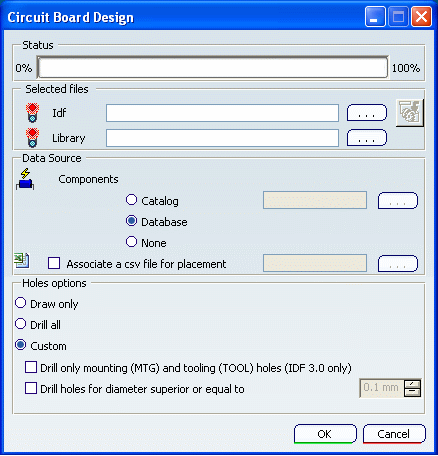Choose Draw only holes option
The height and width of the screenshot is (456, 438).
pyautogui.click(x=21, y=303)
